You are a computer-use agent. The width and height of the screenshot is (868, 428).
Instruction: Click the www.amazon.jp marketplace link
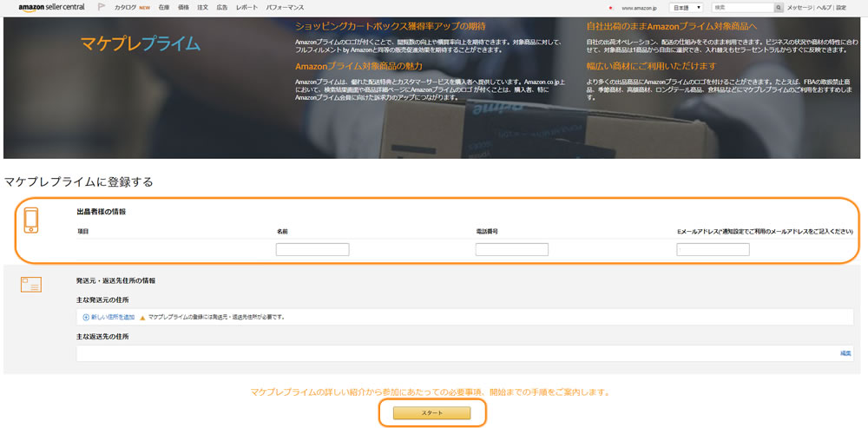[638, 8]
